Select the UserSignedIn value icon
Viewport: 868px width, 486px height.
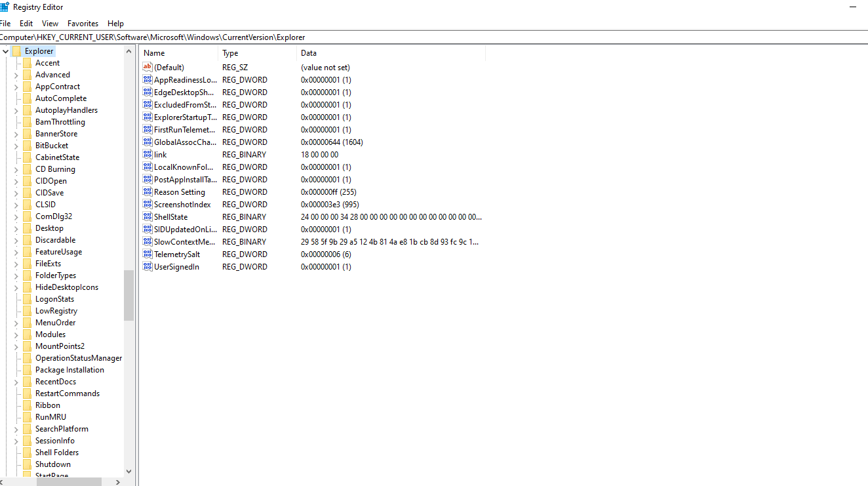coord(148,267)
